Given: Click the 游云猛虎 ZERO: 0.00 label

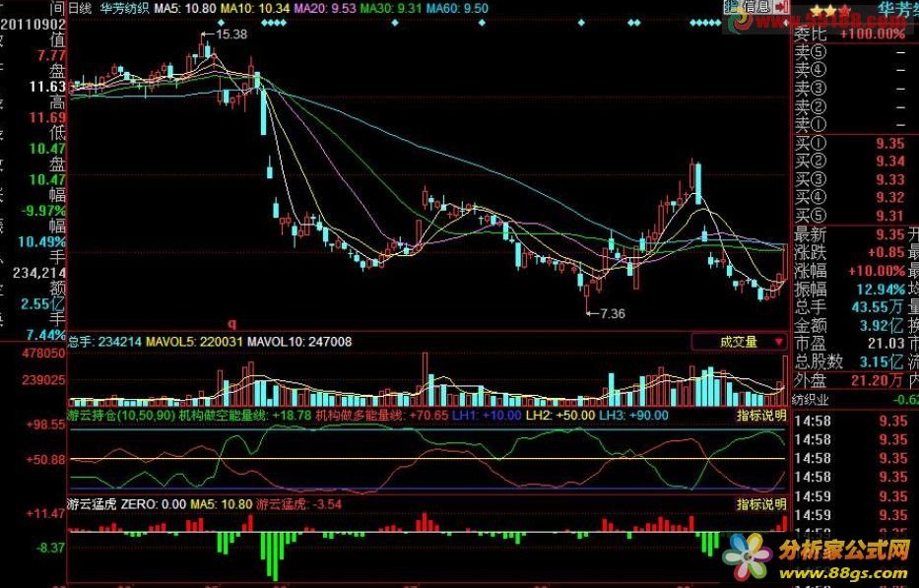Looking at the screenshot, I should (x=127, y=504).
